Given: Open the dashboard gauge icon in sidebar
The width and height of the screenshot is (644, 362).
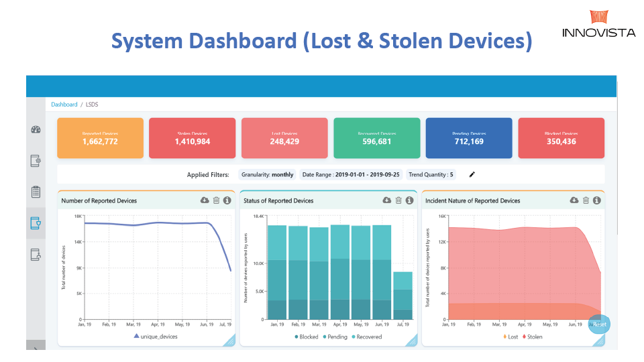Looking at the screenshot, I should 36,130.
